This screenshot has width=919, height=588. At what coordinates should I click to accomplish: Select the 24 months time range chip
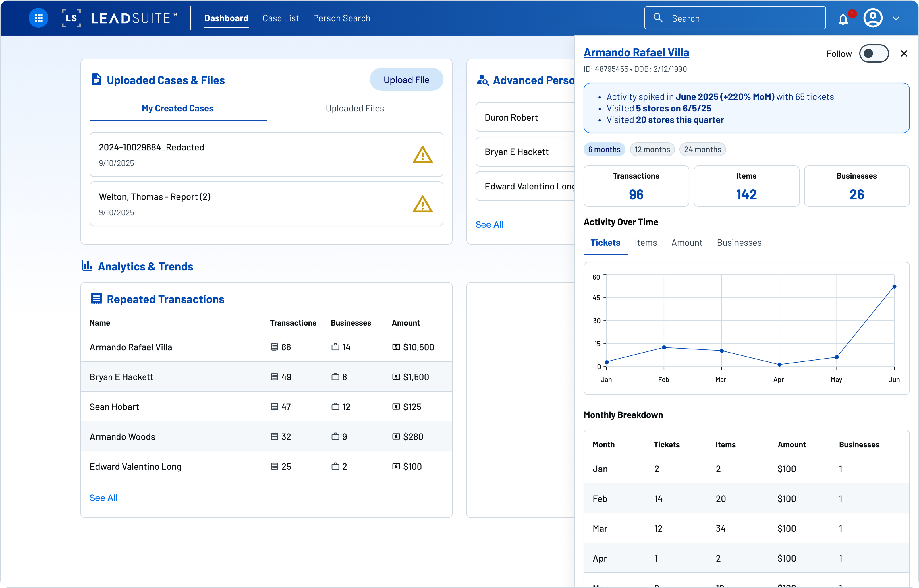coord(702,149)
